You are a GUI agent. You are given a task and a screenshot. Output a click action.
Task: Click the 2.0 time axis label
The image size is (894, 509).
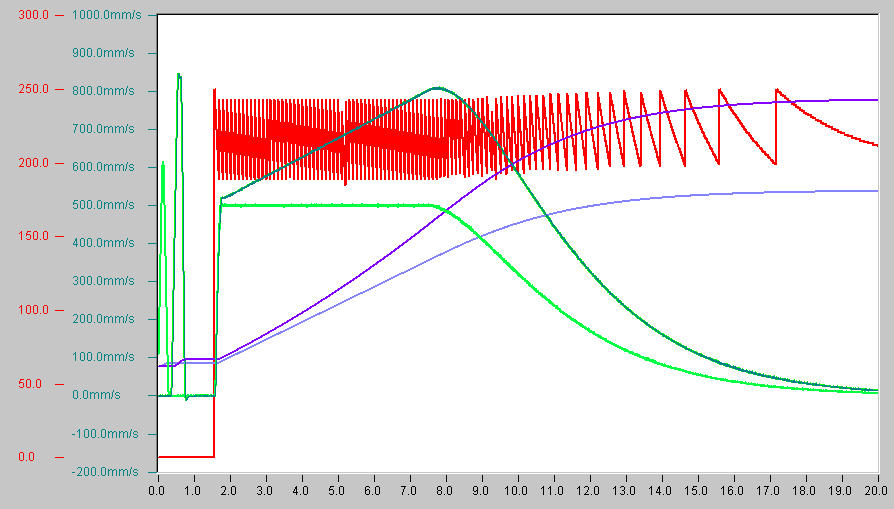tap(229, 491)
